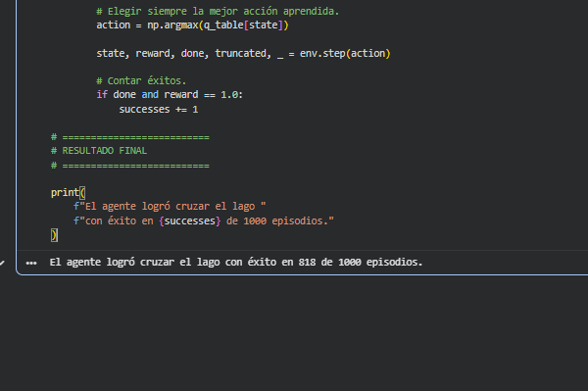Click the output line reporting 818 de 1000 episodios
588x391 pixels.
click(236, 262)
